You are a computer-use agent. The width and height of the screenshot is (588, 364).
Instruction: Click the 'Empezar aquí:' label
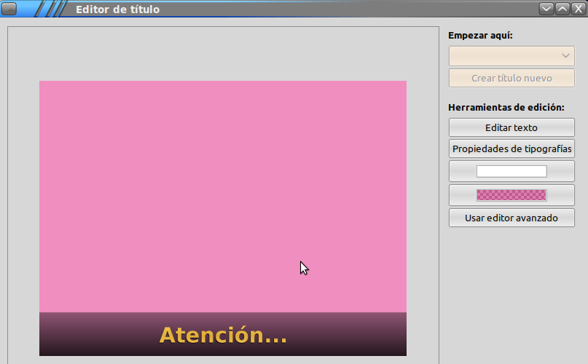[x=480, y=35]
